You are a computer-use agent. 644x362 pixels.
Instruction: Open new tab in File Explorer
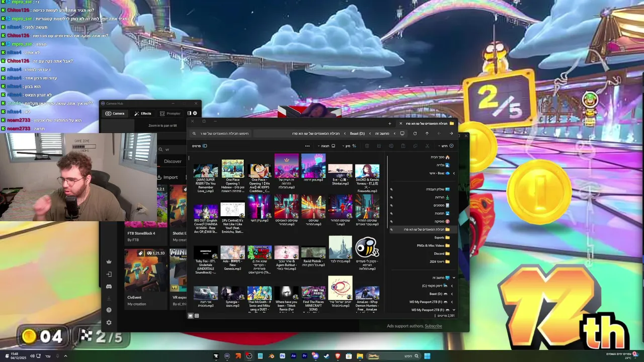point(389,123)
